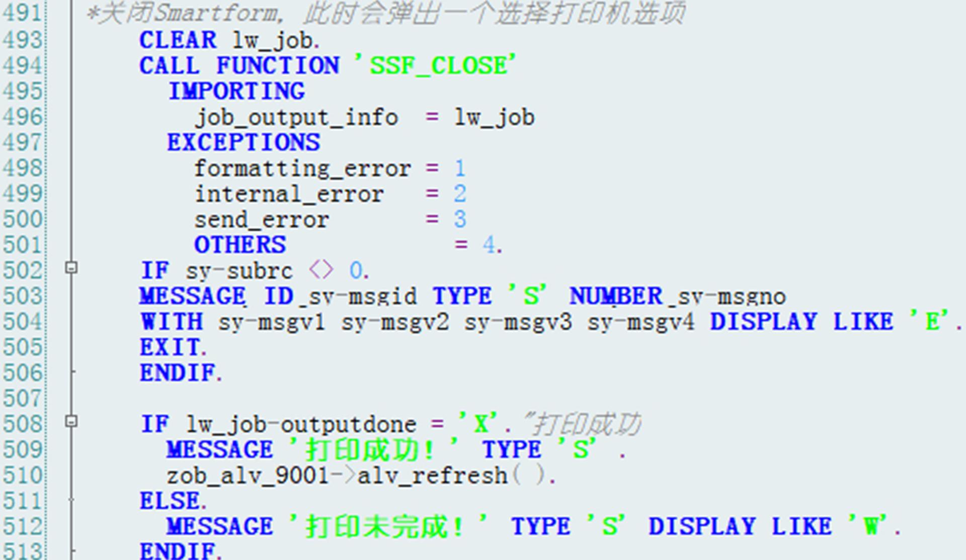
Task: Click the ENDIF on line 506
Action: click(181, 373)
